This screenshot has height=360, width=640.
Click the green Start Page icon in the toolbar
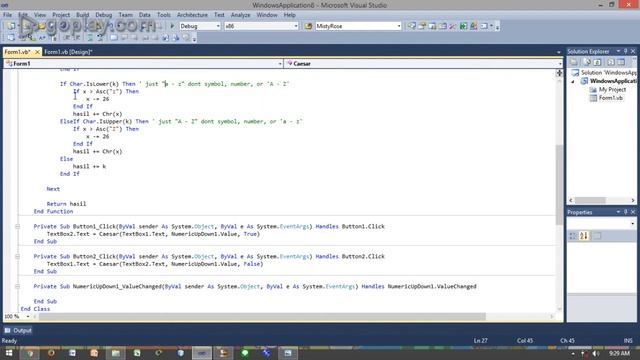[463, 26]
